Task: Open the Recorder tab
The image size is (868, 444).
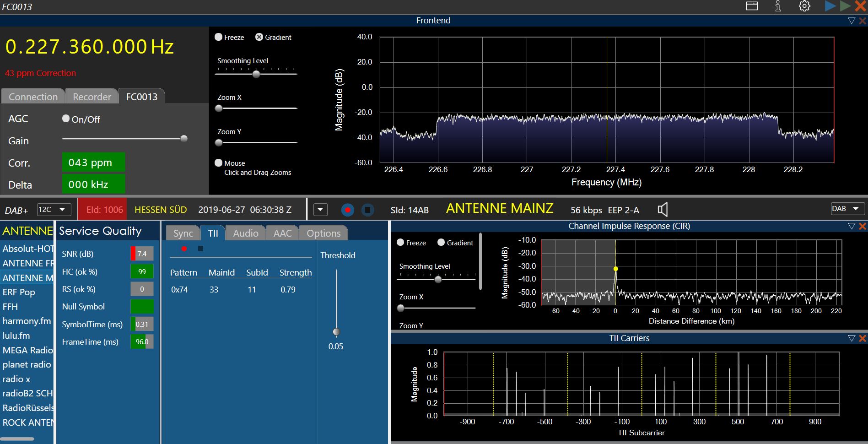Action: pyautogui.click(x=92, y=97)
